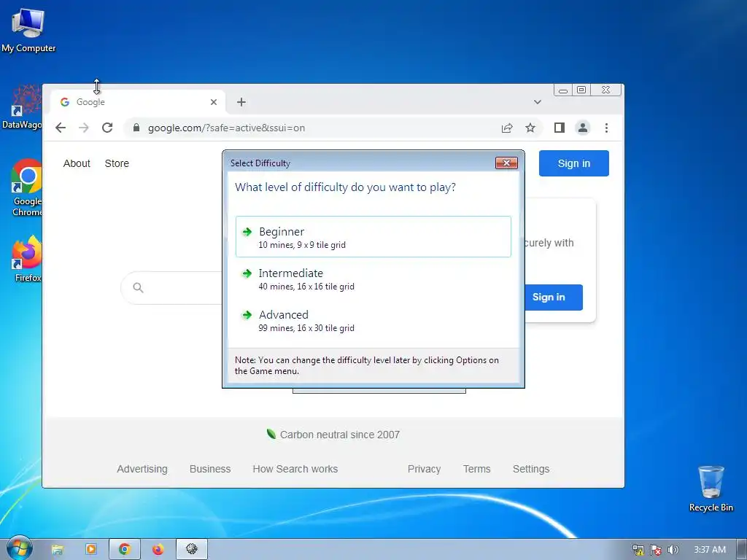Close the Select Difficulty dialog
747x560 pixels.
click(506, 163)
